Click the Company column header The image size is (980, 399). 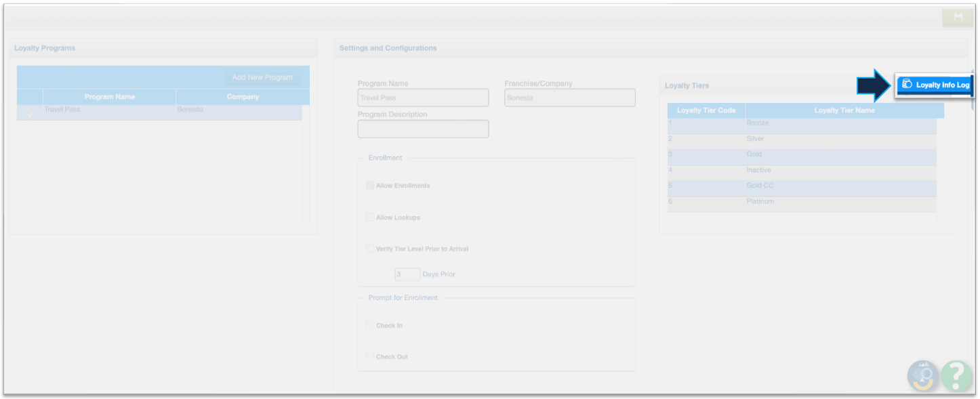coord(243,97)
